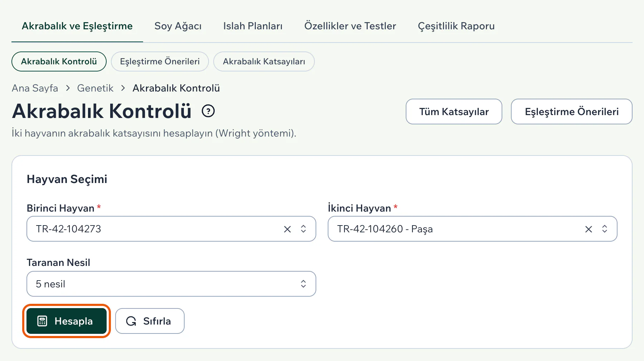
Task: Expand the Birinci Hayvan dropdown arrows
Action: click(303, 229)
